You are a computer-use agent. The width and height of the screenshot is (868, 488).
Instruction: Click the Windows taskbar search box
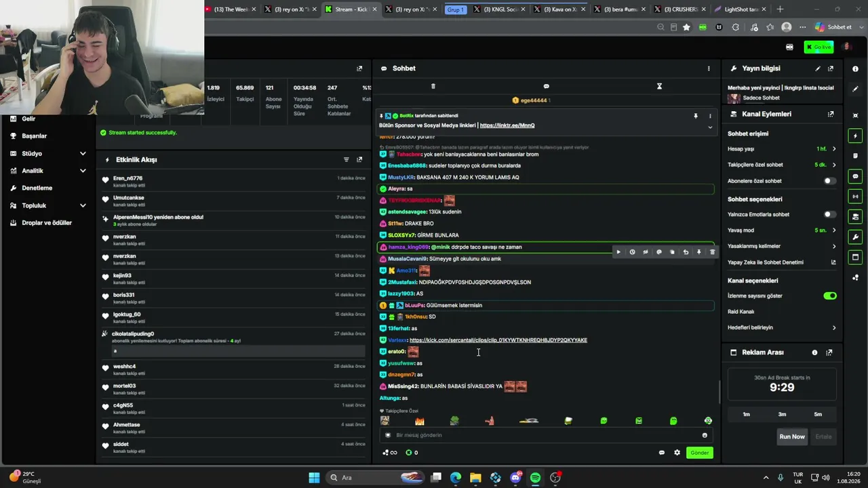tap(375, 478)
